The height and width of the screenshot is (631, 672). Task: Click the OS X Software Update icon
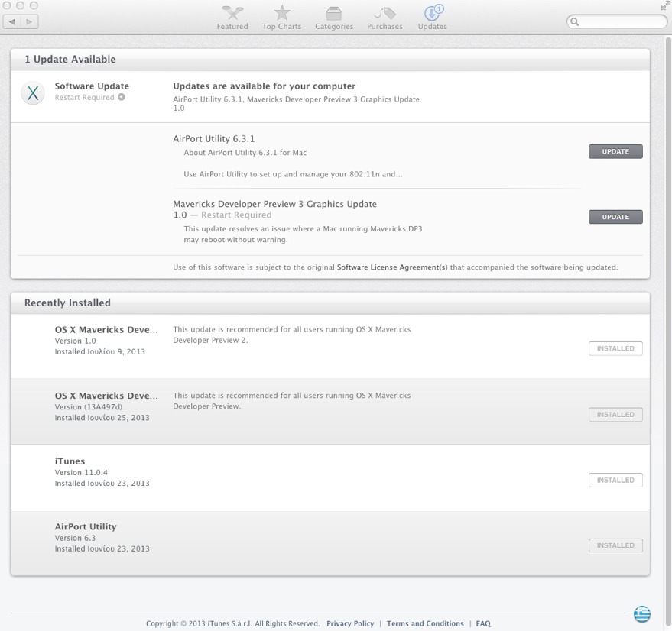tap(33, 92)
